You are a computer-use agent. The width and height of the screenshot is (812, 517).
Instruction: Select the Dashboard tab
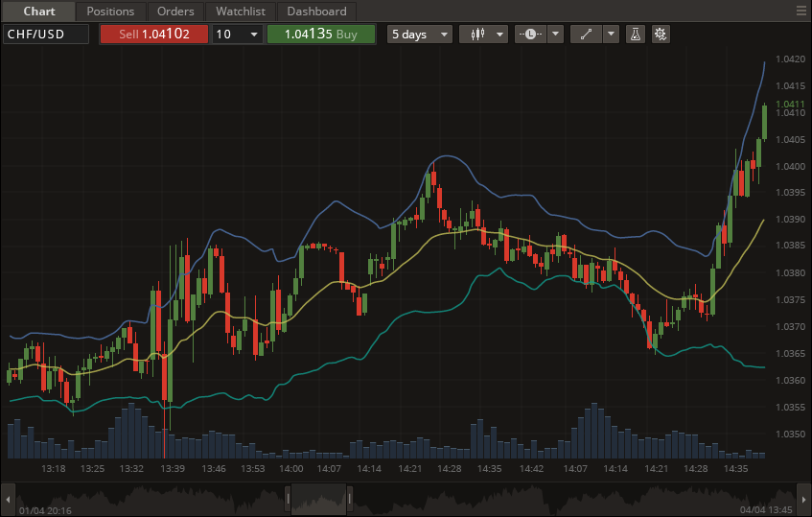point(316,11)
